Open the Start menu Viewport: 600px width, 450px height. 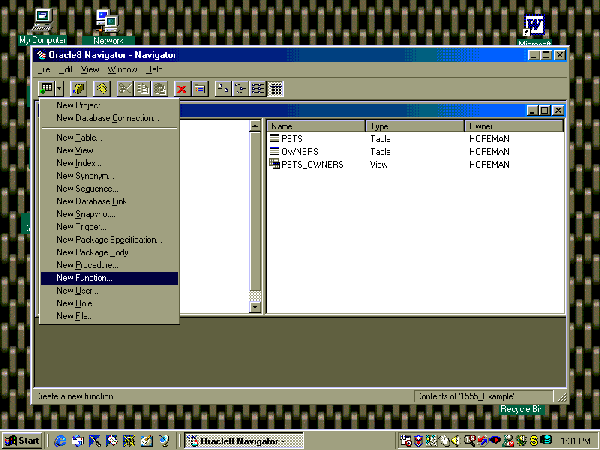[x=22, y=441]
